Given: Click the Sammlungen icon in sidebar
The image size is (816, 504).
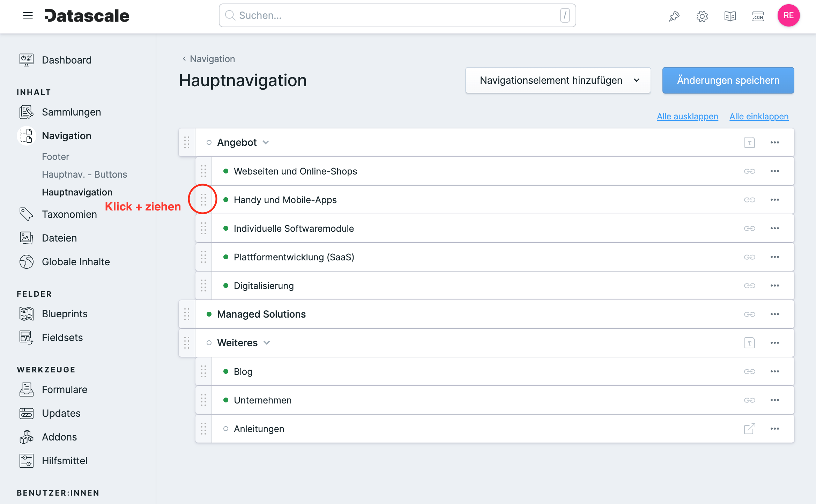Looking at the screenshot, I should click(x=25, y=112).
